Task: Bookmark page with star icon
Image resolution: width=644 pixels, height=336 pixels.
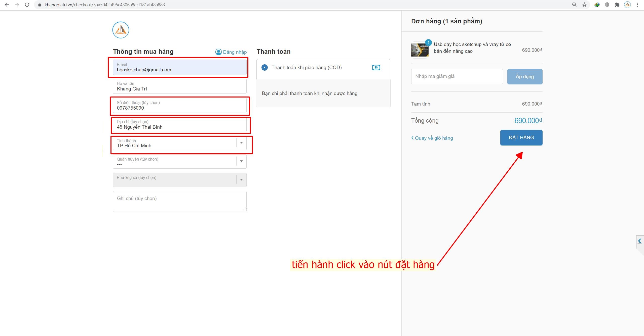Action: (584, 5)
